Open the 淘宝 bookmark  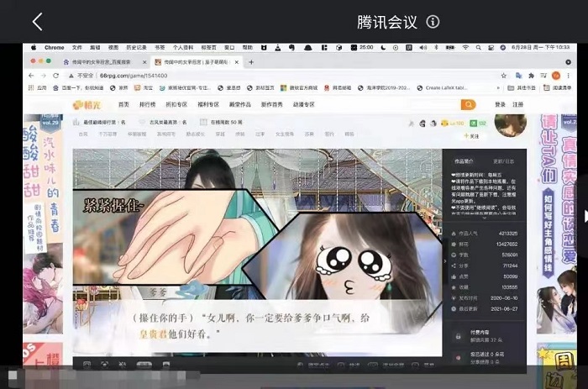tap(144, 87)
